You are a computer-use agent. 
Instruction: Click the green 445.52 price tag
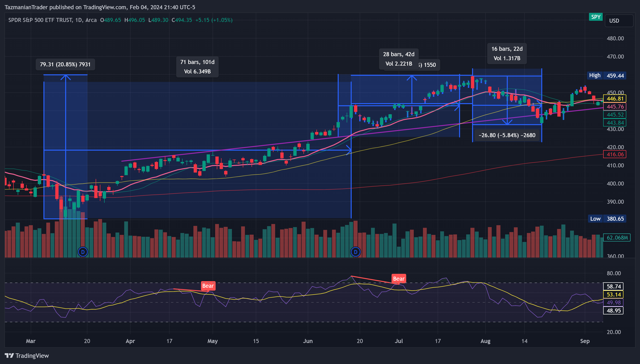click(615, 114)
